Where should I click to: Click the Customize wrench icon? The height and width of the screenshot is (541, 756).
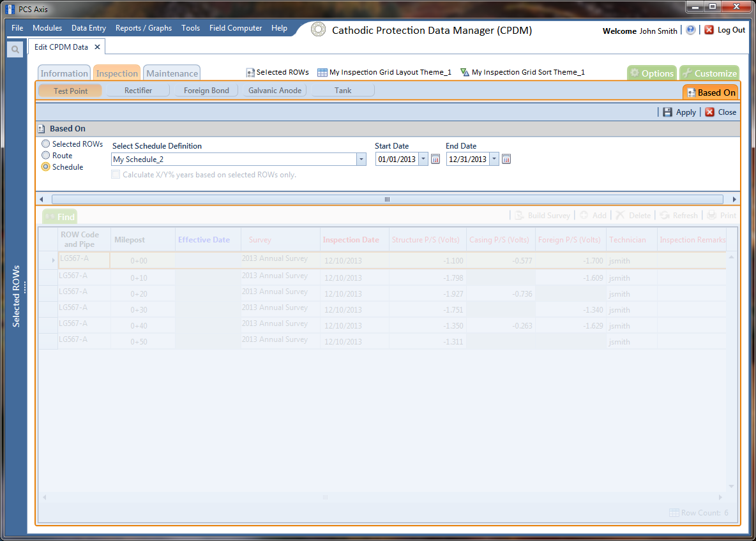tap(688, 73)
